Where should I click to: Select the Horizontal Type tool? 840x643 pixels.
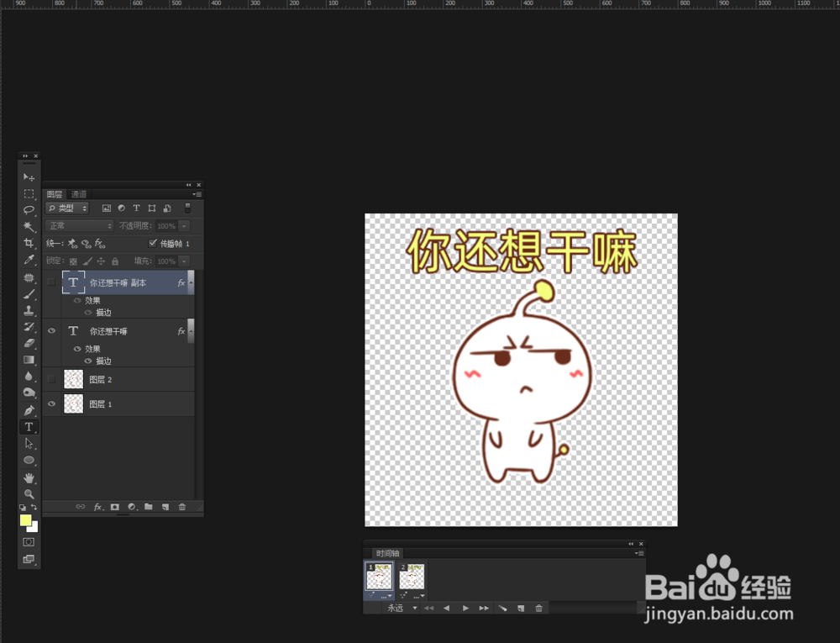[x=29, y=427]
